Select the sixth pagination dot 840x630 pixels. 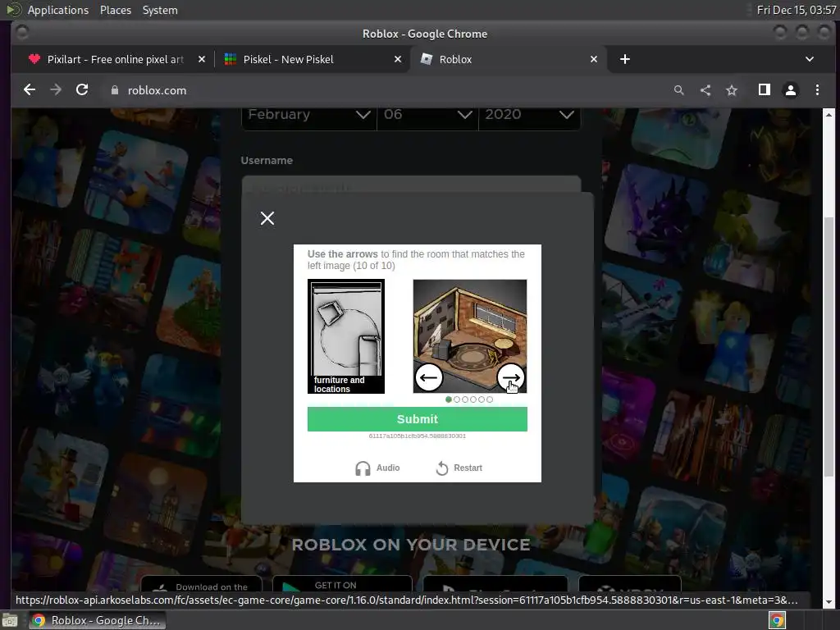point(490,399)
